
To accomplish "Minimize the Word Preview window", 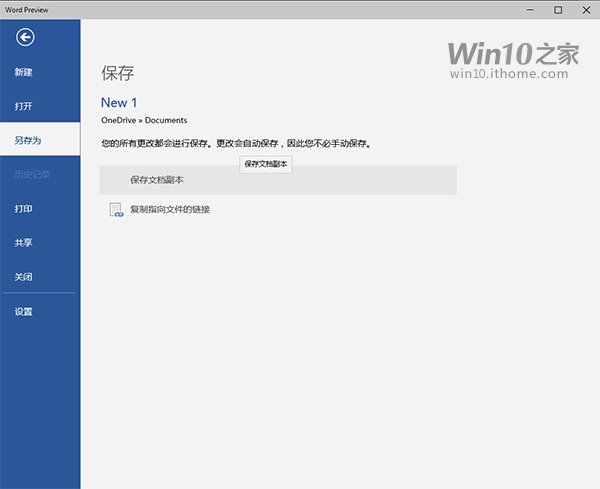I will pyautogui.click(x=530, y=10).
